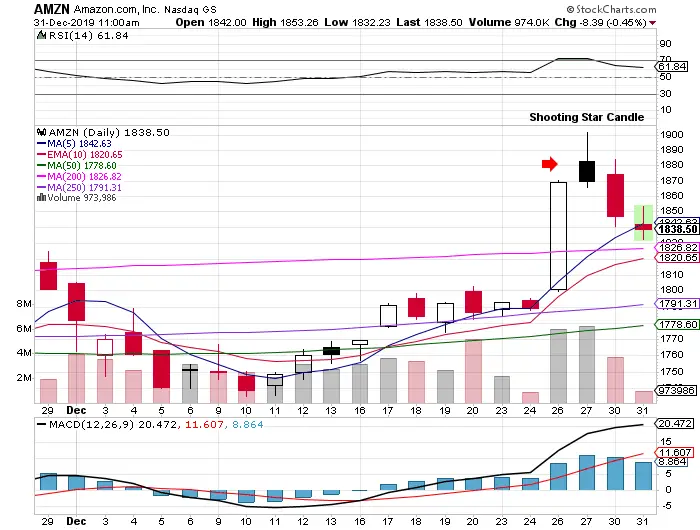Click the Dec 27 MACD histogram bar

tap(587, 472)
